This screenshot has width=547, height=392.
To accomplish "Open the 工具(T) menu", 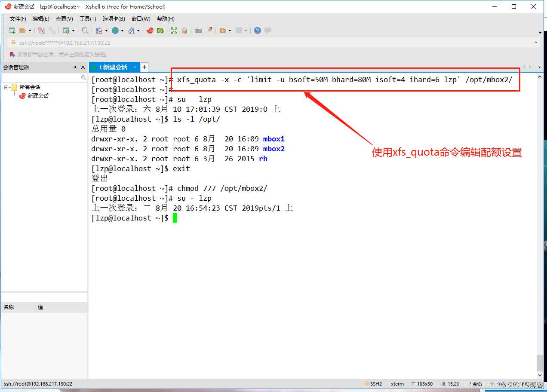I will click(x=88, y=19).
